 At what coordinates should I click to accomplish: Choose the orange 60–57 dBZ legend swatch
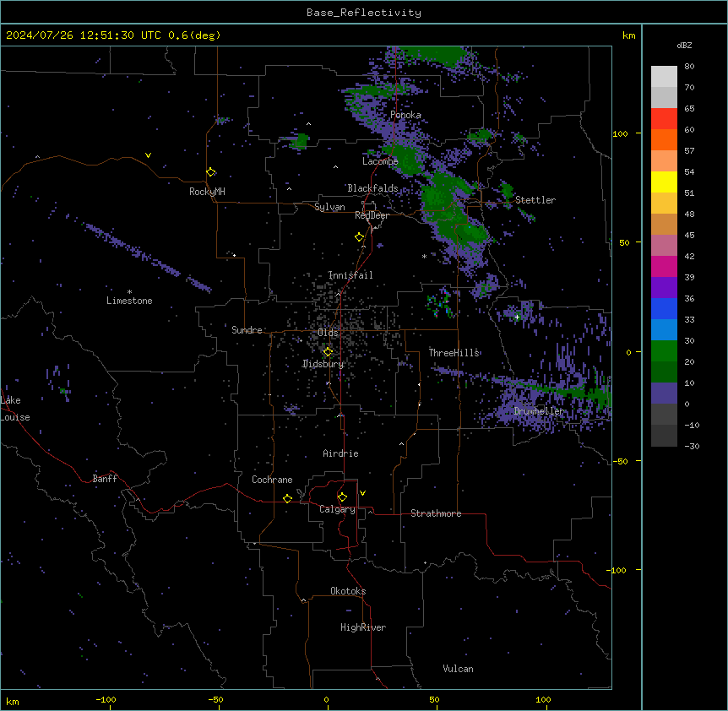664,139
